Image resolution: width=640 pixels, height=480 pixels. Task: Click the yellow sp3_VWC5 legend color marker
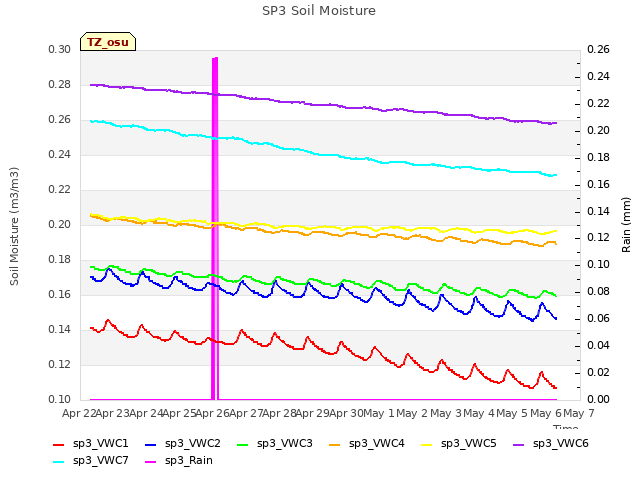[x=427, y=445]
